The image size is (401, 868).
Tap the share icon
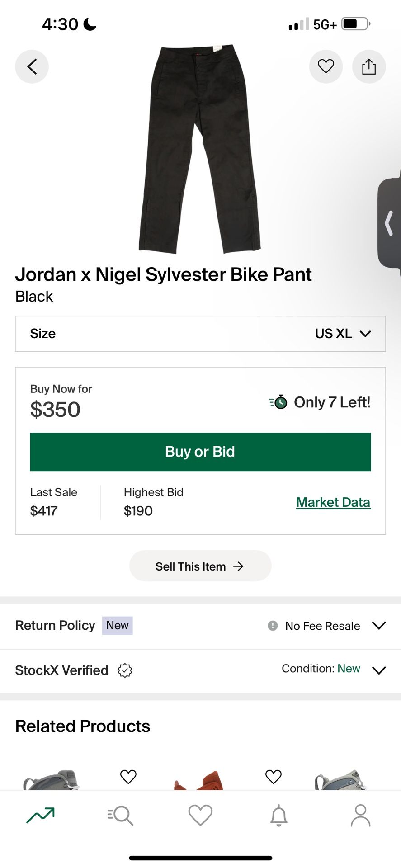tap(368, 67)
